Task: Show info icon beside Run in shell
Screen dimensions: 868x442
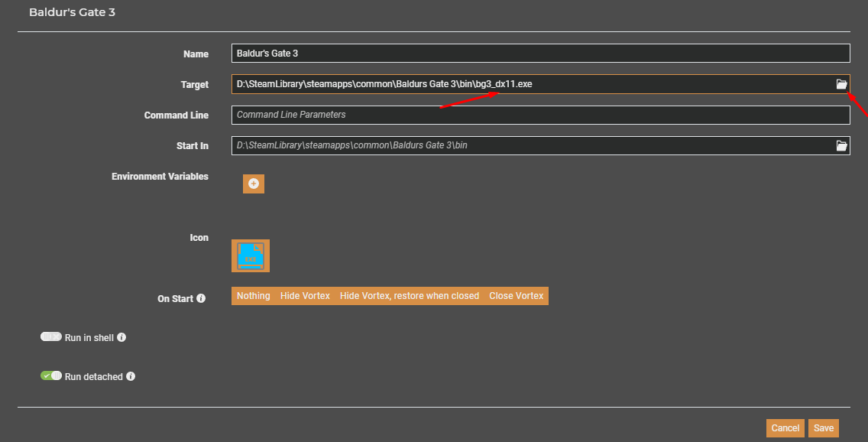Action: tap(121, 336)
